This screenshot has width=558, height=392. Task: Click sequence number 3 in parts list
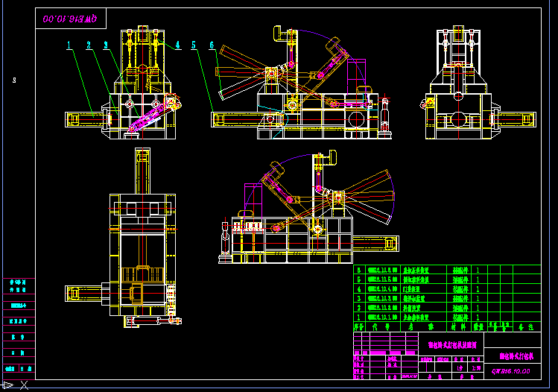[x=359, y=298]
